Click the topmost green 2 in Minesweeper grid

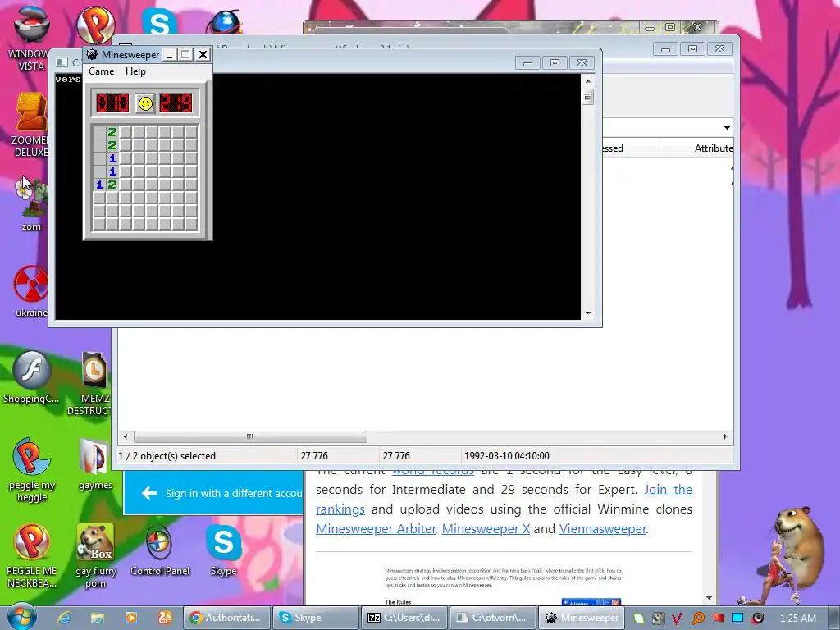tap(112, 132)
